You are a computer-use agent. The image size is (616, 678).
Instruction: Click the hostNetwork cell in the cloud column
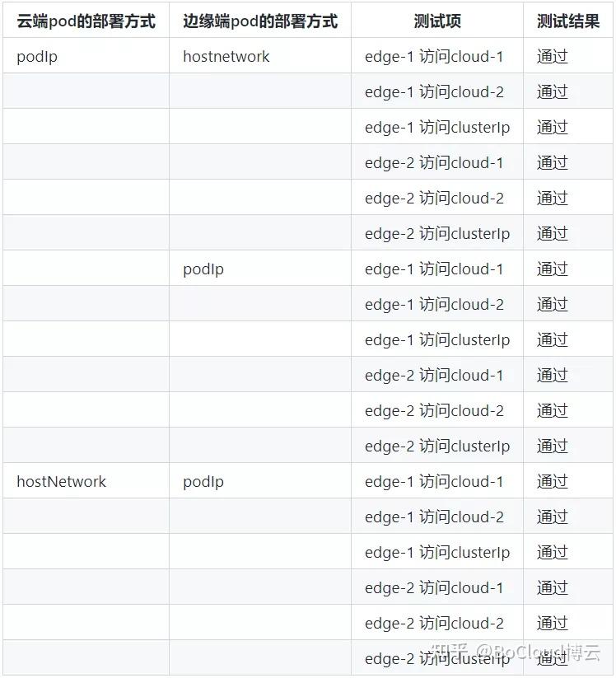[61, 481]
